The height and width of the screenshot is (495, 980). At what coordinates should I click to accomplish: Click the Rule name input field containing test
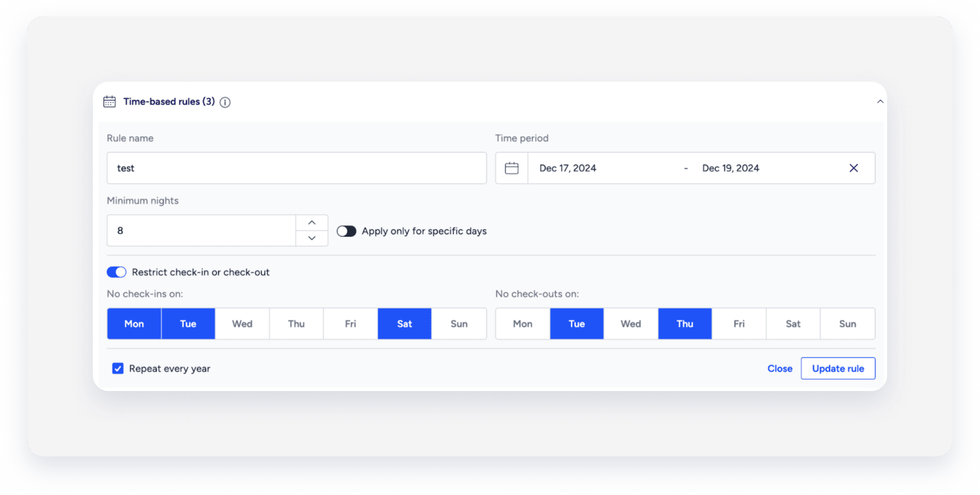coord(296,168)
